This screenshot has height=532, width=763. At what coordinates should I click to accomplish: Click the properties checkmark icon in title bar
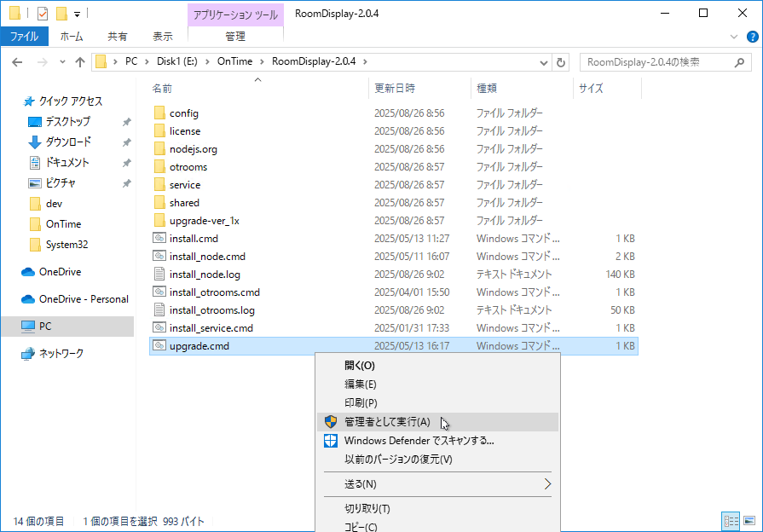pos(43,14)
